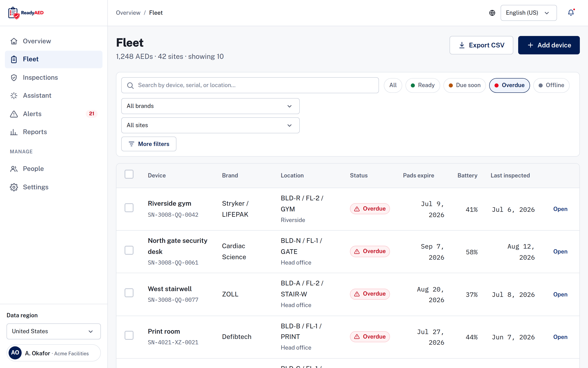Click the Reports bar chart icon

(x=14, y=132)
